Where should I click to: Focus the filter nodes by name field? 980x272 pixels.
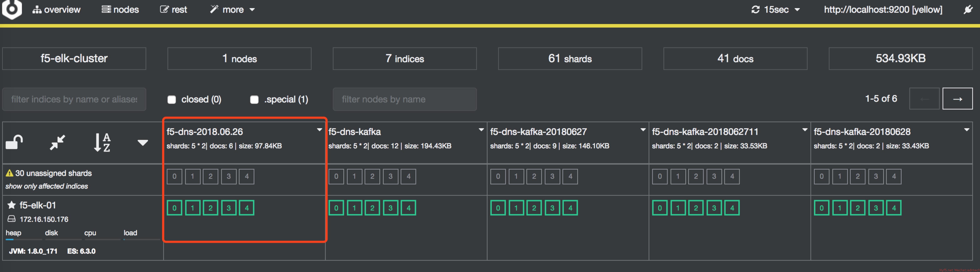[405, 99]
